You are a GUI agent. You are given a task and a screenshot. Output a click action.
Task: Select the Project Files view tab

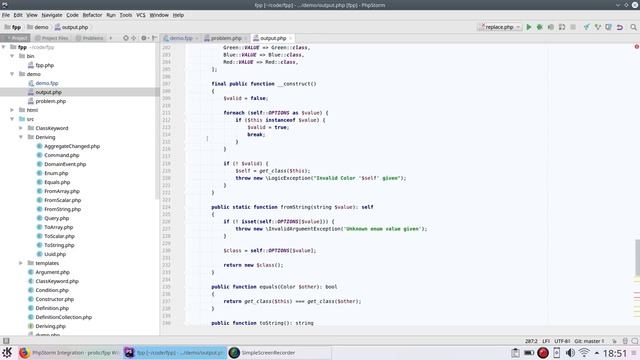click(52, 38)
